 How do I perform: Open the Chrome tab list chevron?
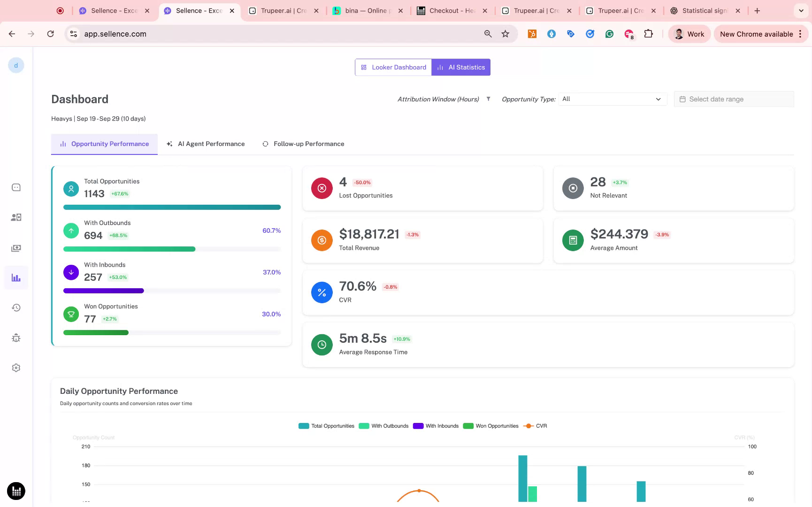click(x=801, y=11)
